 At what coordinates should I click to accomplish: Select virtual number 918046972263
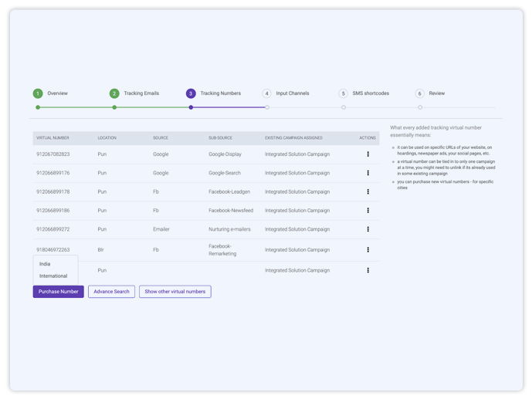click(53, 250)
